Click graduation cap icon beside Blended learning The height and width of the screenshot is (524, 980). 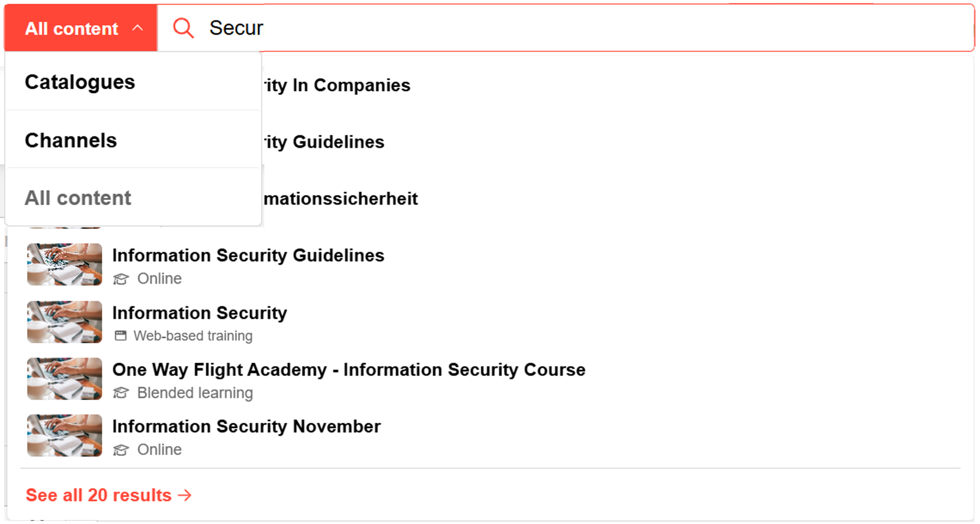pos(121,393)
